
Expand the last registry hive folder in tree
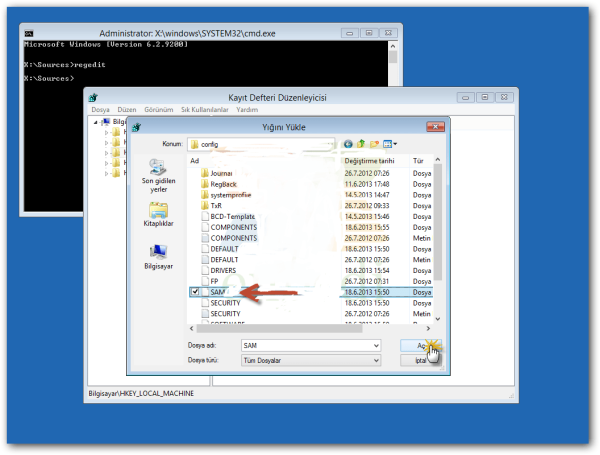pyautogui.click(x=106, y=173)
